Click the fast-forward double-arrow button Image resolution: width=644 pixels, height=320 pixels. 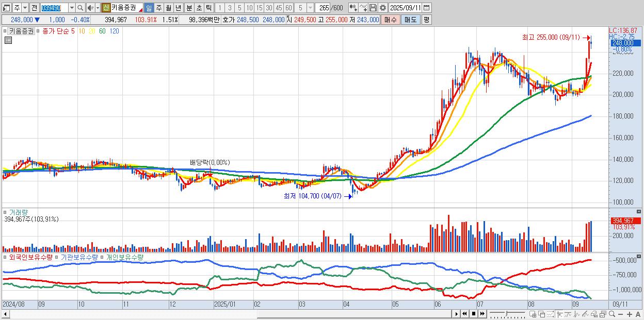click(482, 314)
